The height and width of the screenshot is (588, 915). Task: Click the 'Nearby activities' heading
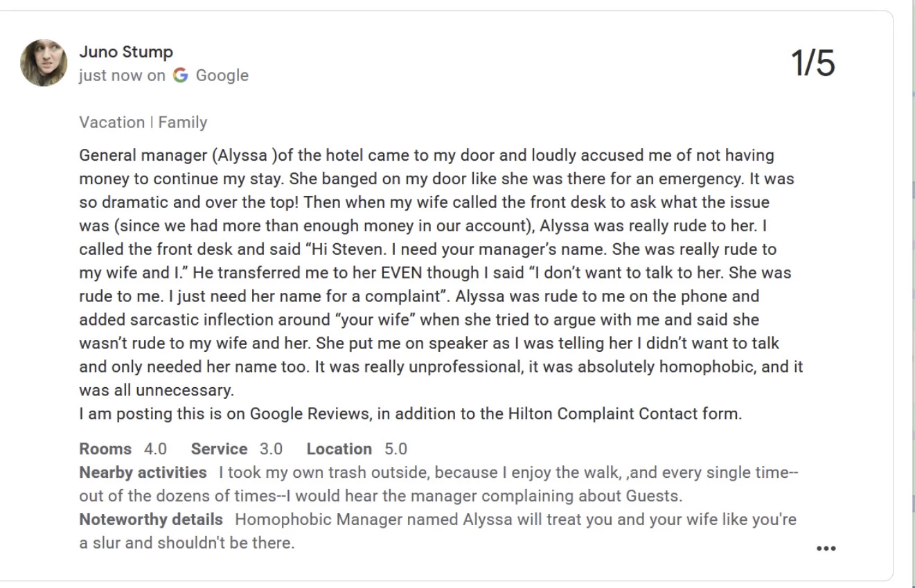click(x=143, y=472)
